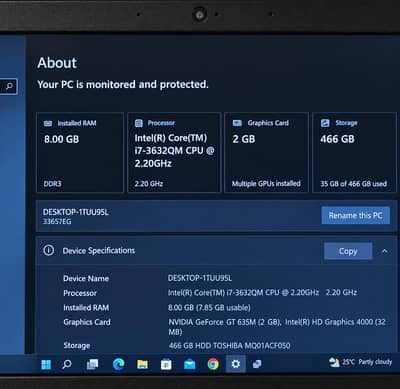
Task: Click the Storage label in specifications list
Action: click(x=77, y=346)
